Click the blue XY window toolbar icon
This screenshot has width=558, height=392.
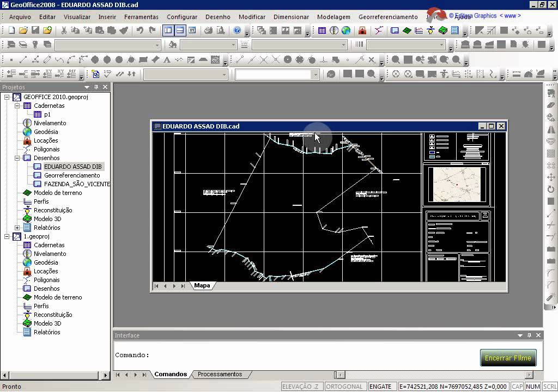tap(192, 30)
